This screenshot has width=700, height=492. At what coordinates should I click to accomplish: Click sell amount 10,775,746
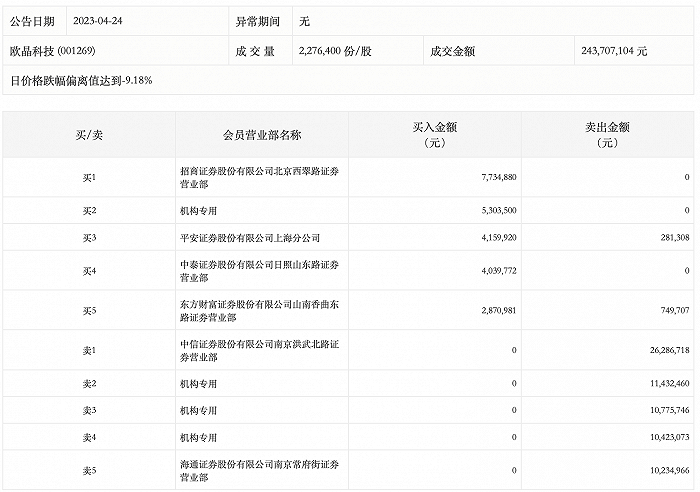point(670,410)
